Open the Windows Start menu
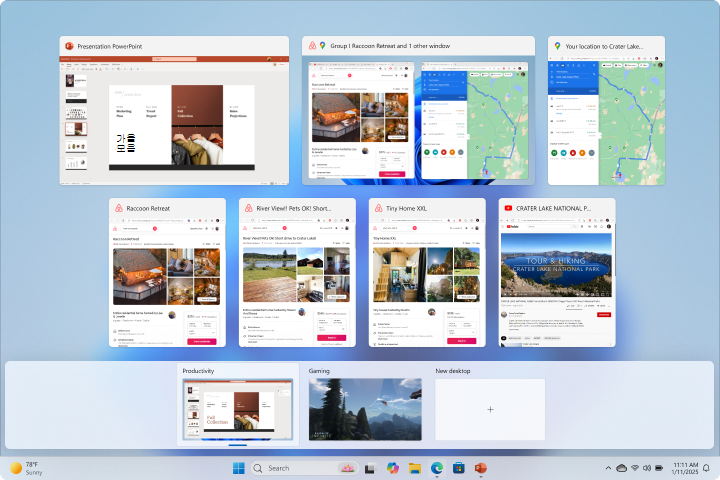The width and height of the screenshot is (720, 480). tap(239, 468)
